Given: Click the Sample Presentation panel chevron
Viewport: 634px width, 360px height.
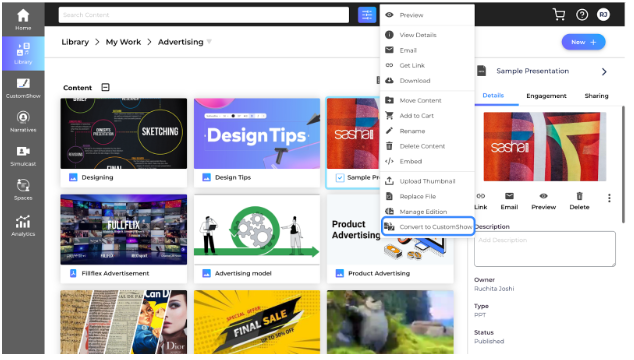Looking at the screenshot, I should pos(604,72).
